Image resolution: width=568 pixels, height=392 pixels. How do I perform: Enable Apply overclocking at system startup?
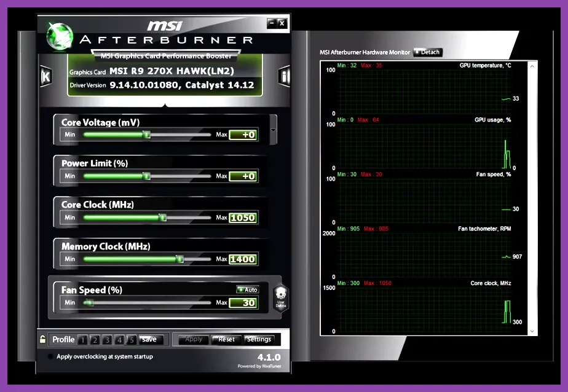(50, 356)
